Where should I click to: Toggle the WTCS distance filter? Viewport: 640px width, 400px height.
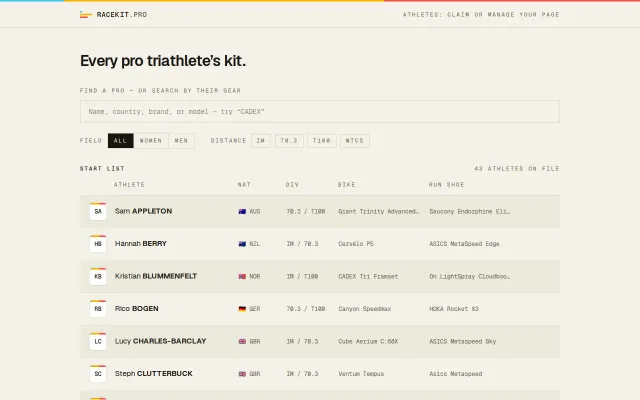pyautogui.click(x=355, y=141)
